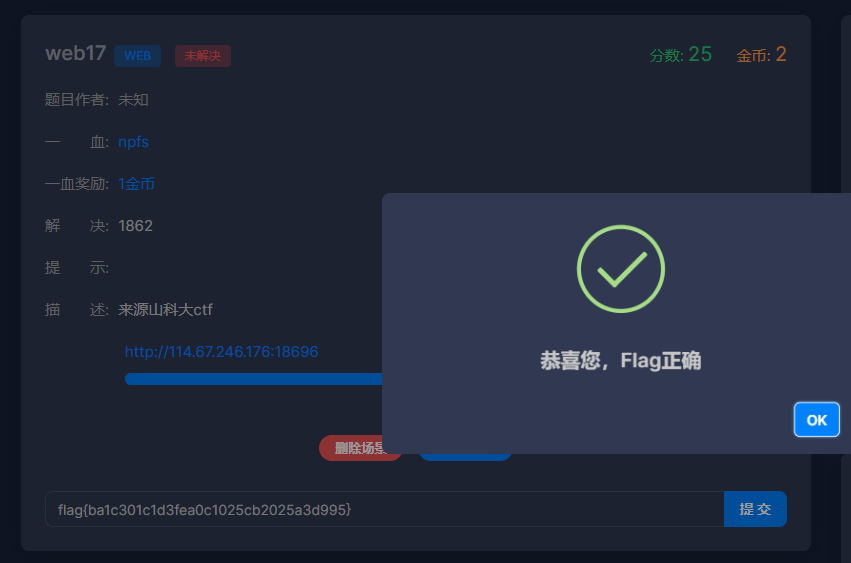851x563 pixels.
Task: Click the 来源山科大ctf description text
Action: click(x=166, y=310)
